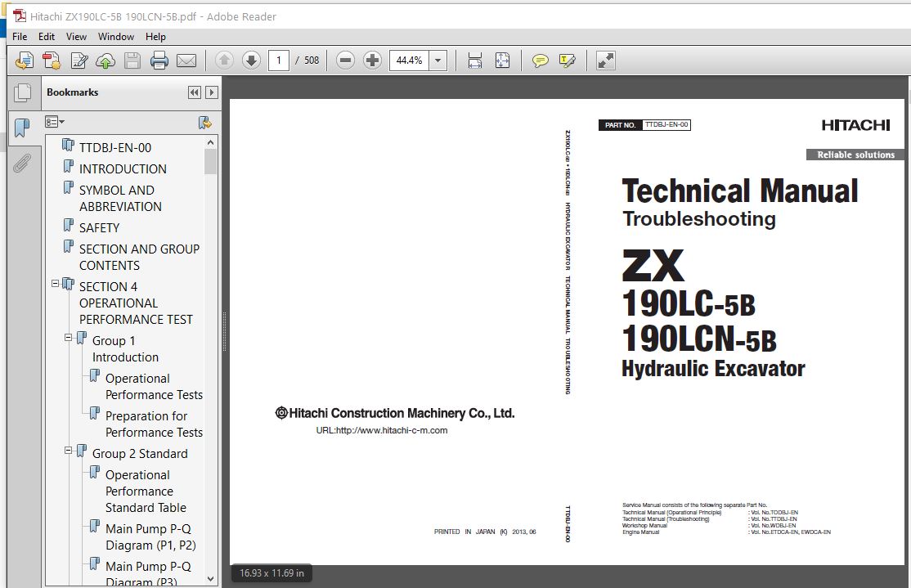Screen dimensions: 911x588
Task: Click the fit one full page icon
Action: click(x=503, y=61)
